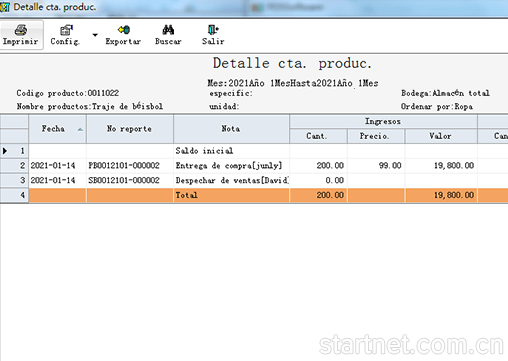The image size is (508, 361).
Task: Click report number SB0012101-000002
Action: pos(124,180)
